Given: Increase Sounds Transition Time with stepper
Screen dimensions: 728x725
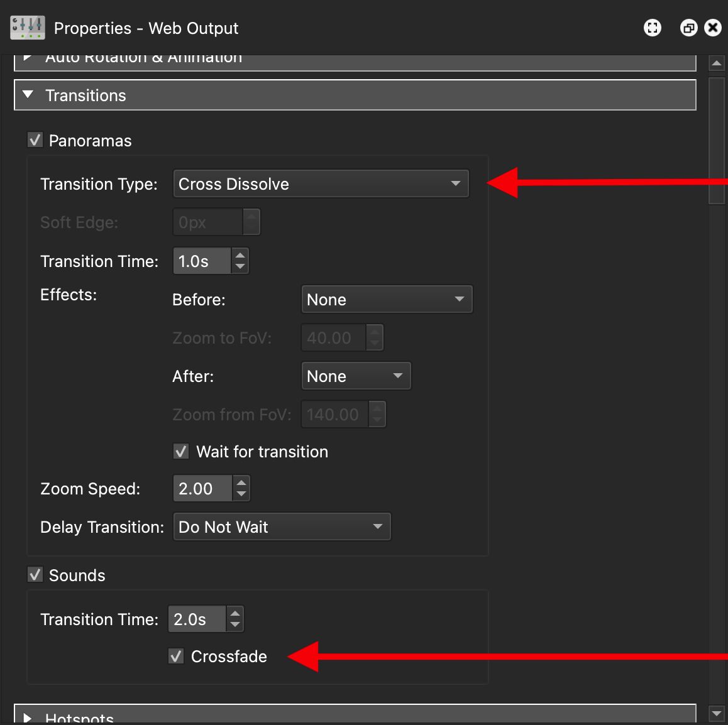Looking at the screenshot, I should 234,613.
